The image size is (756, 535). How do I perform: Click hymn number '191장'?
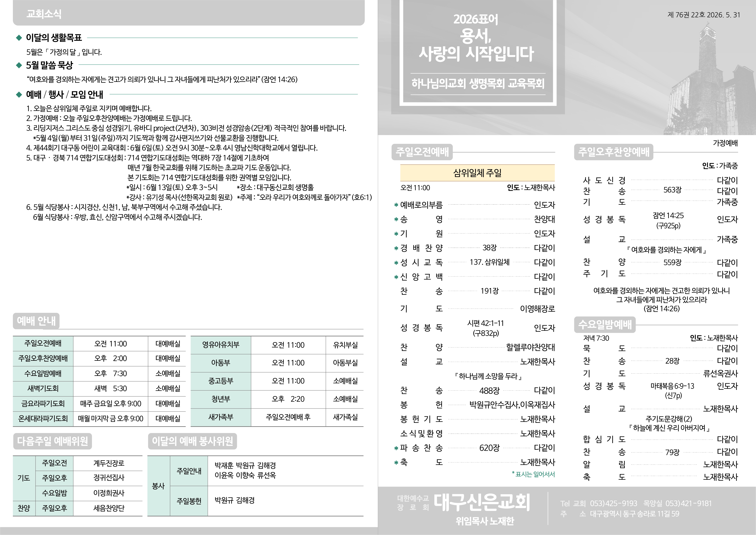coord(490,291)
